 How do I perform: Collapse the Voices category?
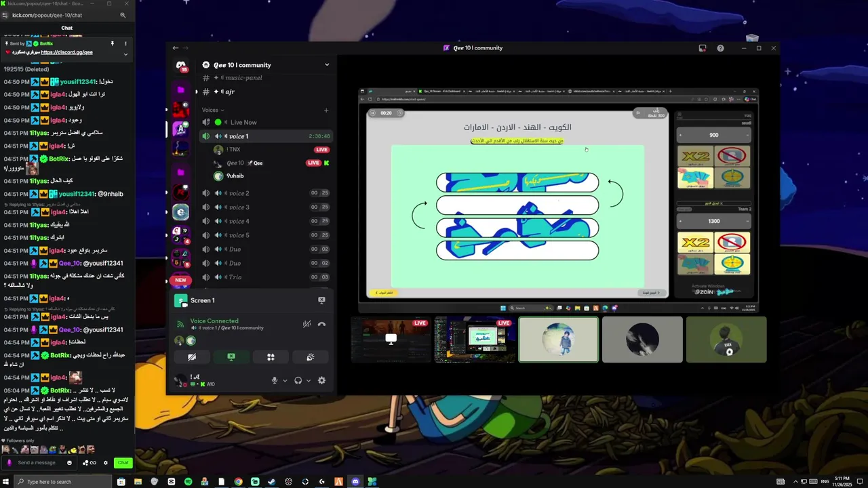[x=213, y=110]
